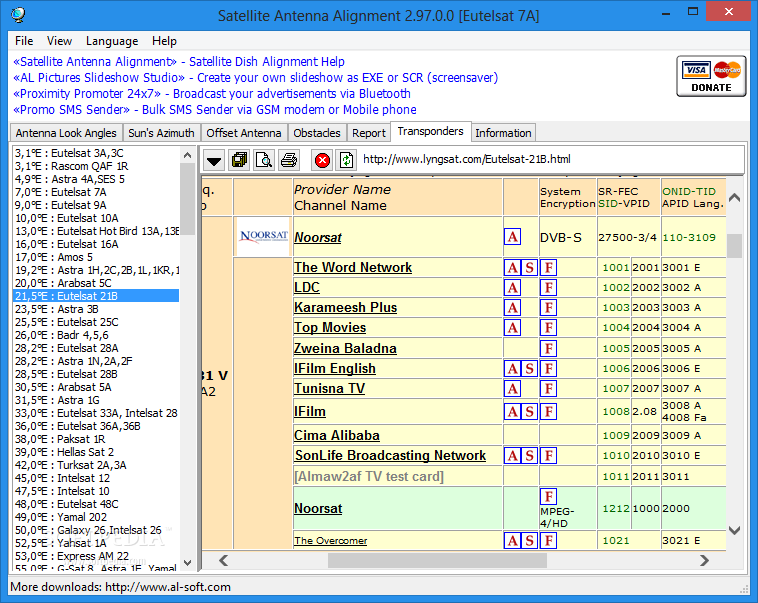758x603 pixels.
Task: Switch to Antenna Look Angles tab
Action: click(66, 133)
